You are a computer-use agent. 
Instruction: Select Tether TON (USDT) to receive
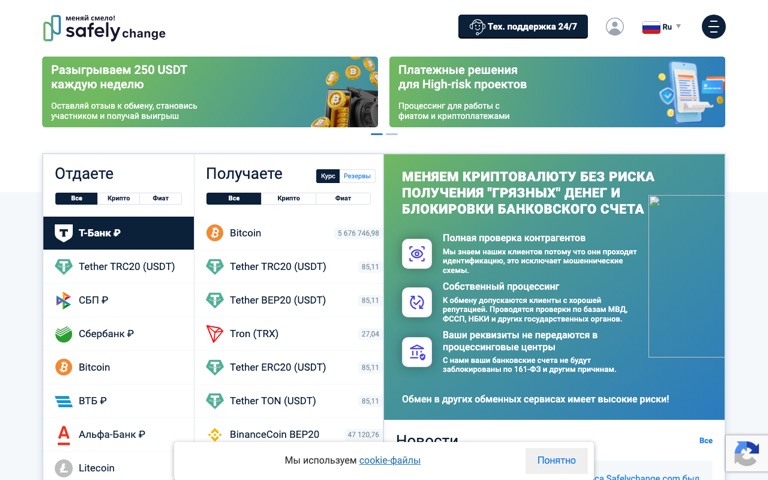pyautogui.click(x=289, y=401)
